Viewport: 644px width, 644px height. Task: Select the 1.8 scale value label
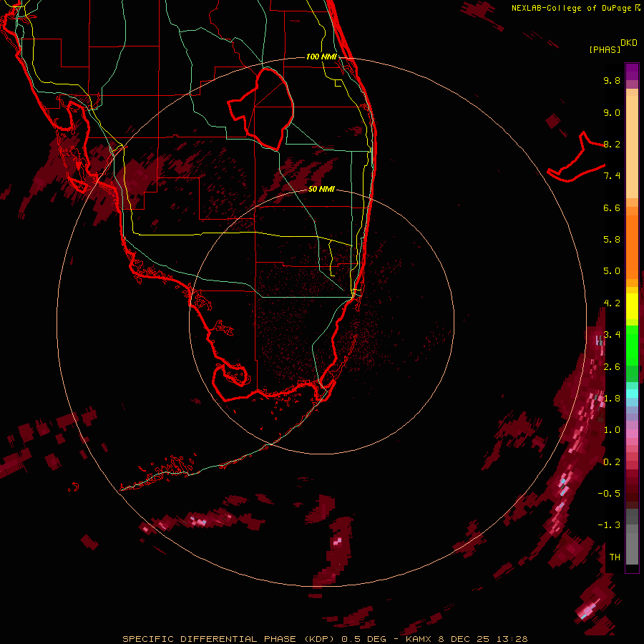pyautogui.click(x=612, y=399)
